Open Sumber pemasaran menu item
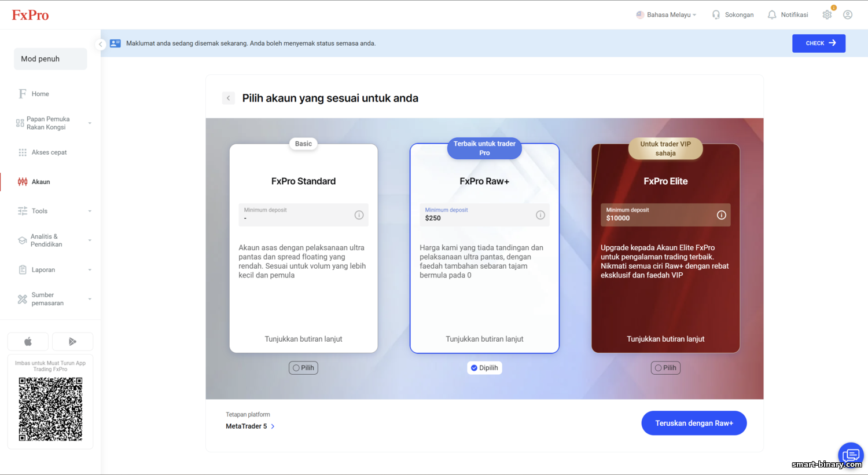 click(x=47, y=299)
